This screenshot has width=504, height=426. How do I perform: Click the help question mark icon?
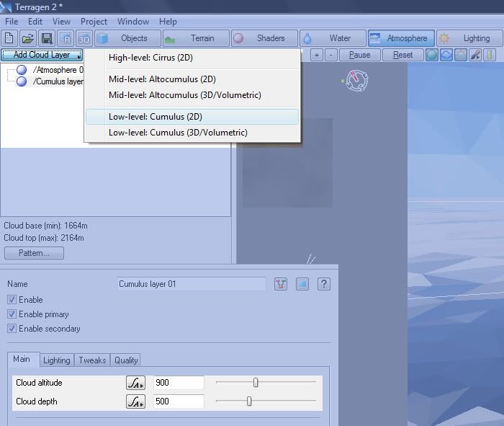point(323,284)
